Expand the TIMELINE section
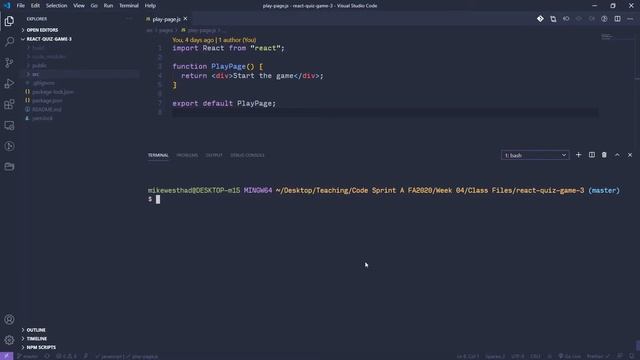This screenshot has height=360, width=640. tap(37, 339)
